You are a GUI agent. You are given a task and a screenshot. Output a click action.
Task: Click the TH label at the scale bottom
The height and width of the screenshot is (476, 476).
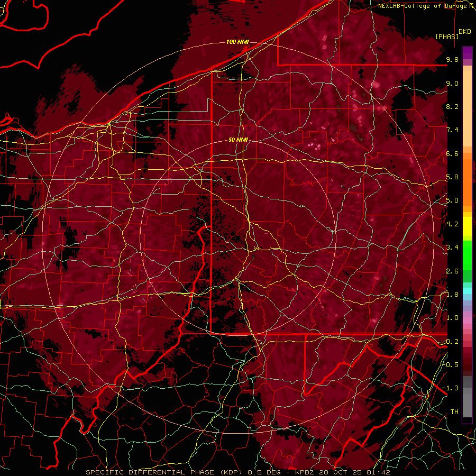(x=454, y=411)
